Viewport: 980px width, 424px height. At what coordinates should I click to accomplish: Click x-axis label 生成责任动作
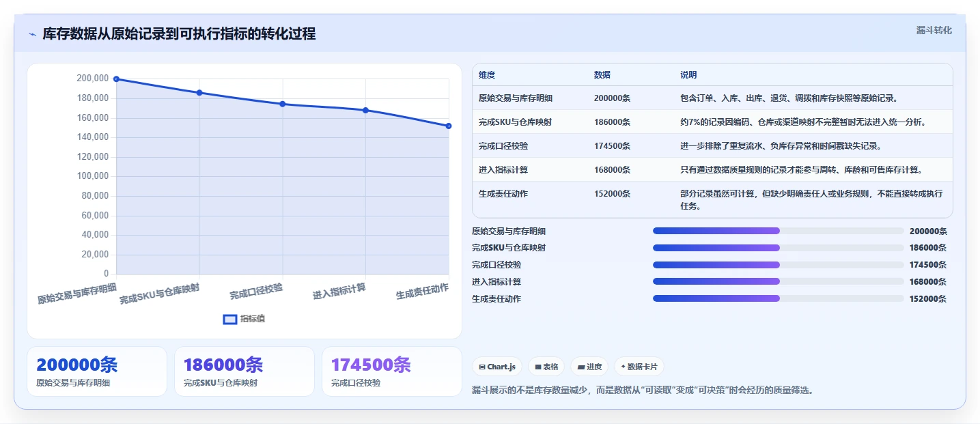(422, 292)
